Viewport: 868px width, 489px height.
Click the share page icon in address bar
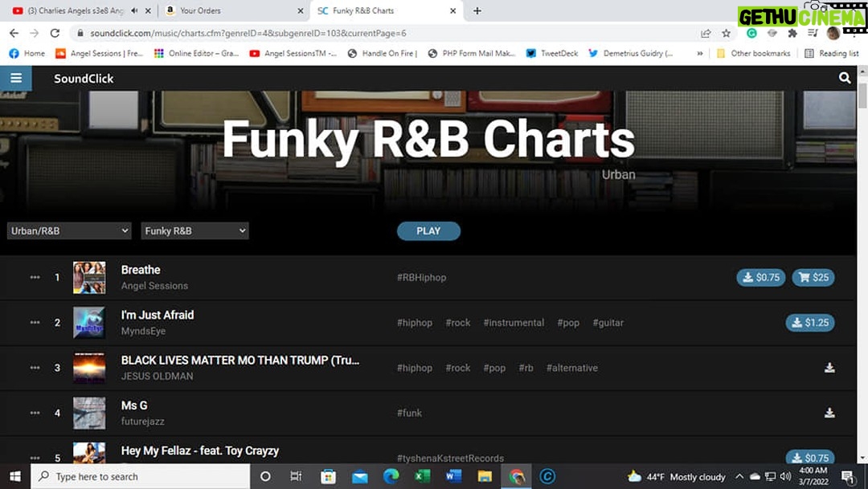coord(706,33)
